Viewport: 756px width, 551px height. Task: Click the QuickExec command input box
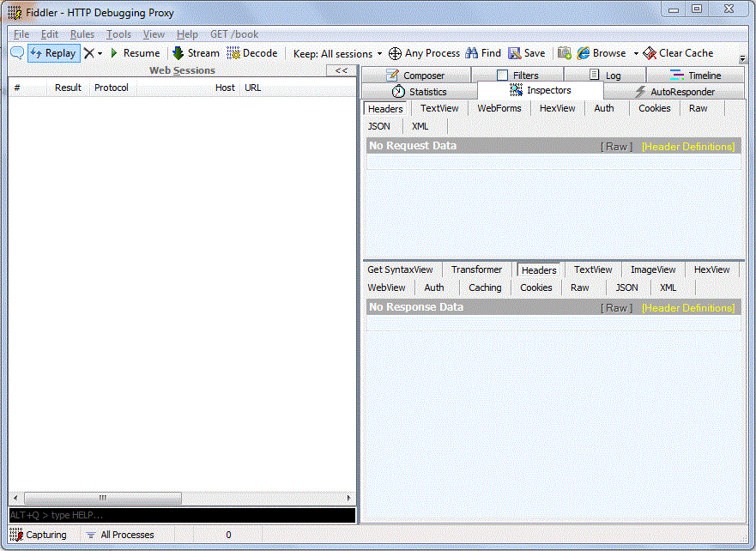click(x=182, y=515)
